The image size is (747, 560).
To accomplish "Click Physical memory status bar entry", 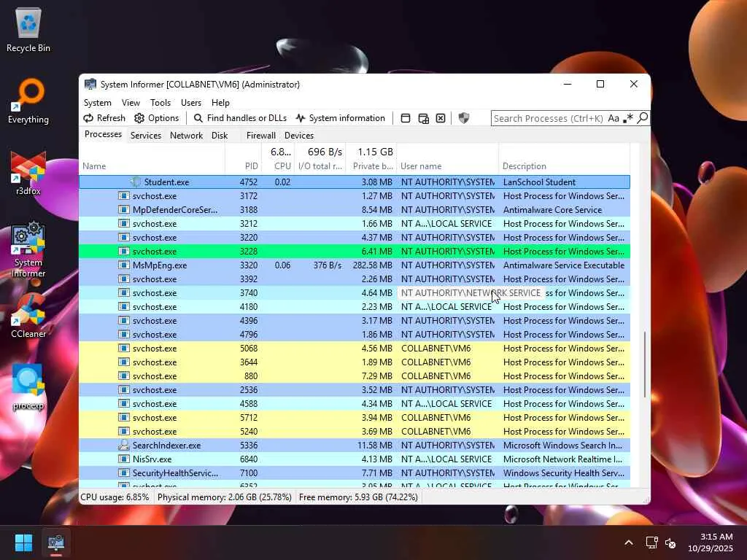I will pyautogui.click(x=225, y=497).
